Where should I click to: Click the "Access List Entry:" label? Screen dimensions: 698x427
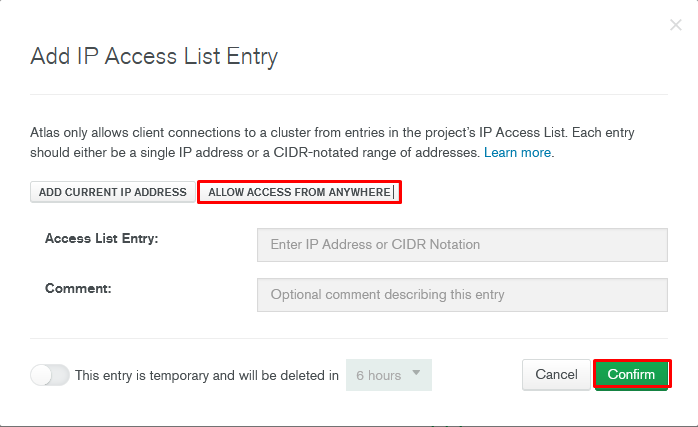[x=102, y=238]
